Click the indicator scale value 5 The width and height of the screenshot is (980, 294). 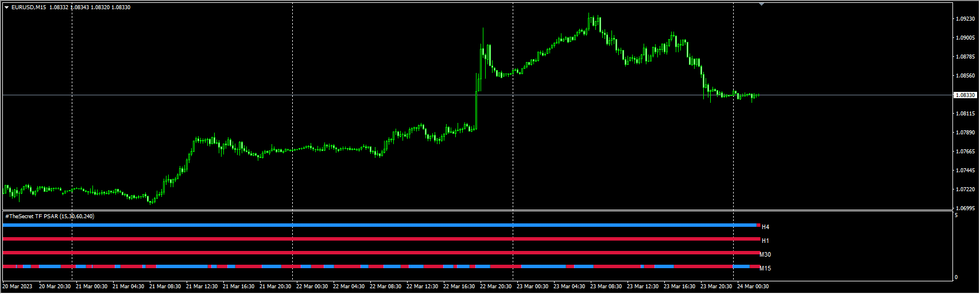pyautogui.click(x=956, y=215)
